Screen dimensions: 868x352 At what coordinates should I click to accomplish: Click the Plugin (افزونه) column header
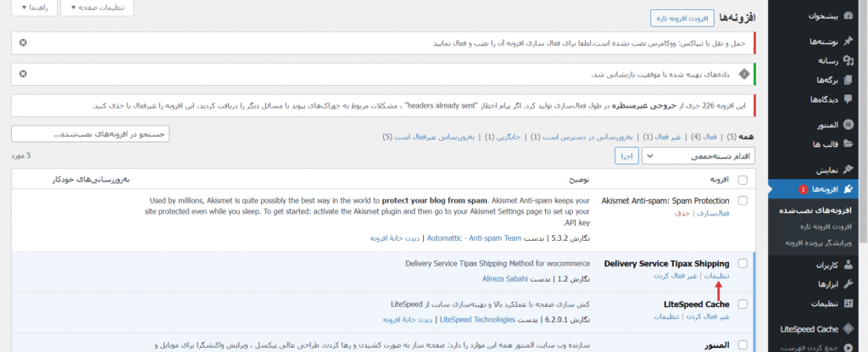pyautogui.click(x=719, y=180)
